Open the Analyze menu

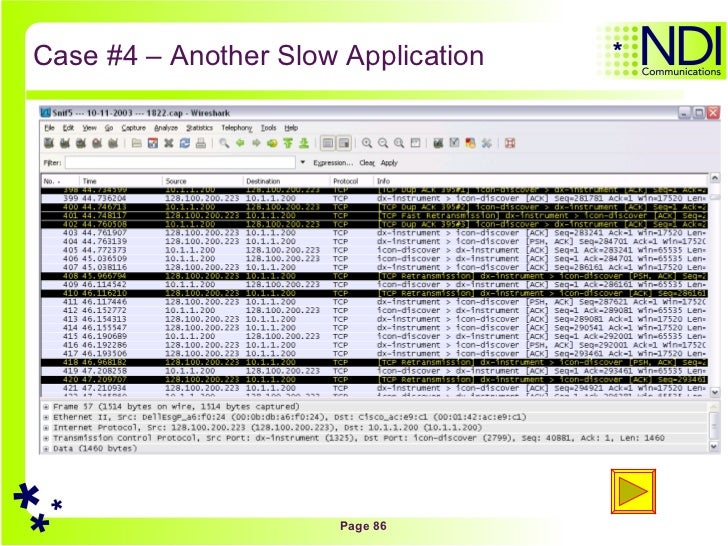click(x=166, y=128)
